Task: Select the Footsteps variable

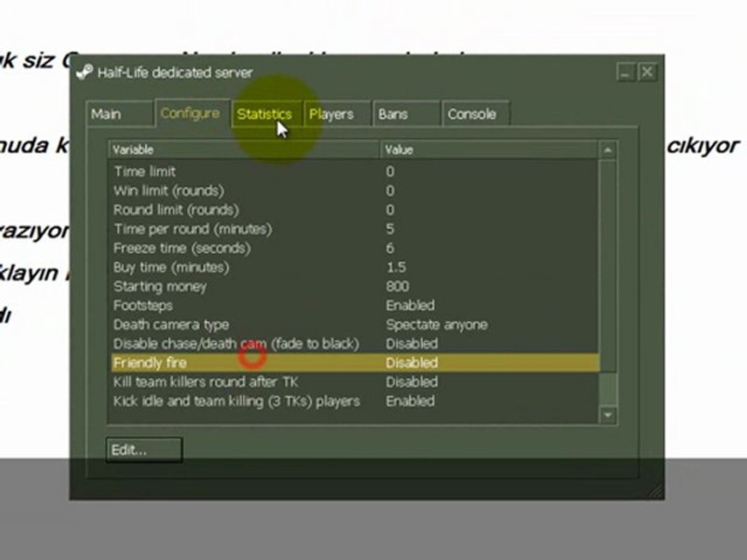Action: pos(355,305)
